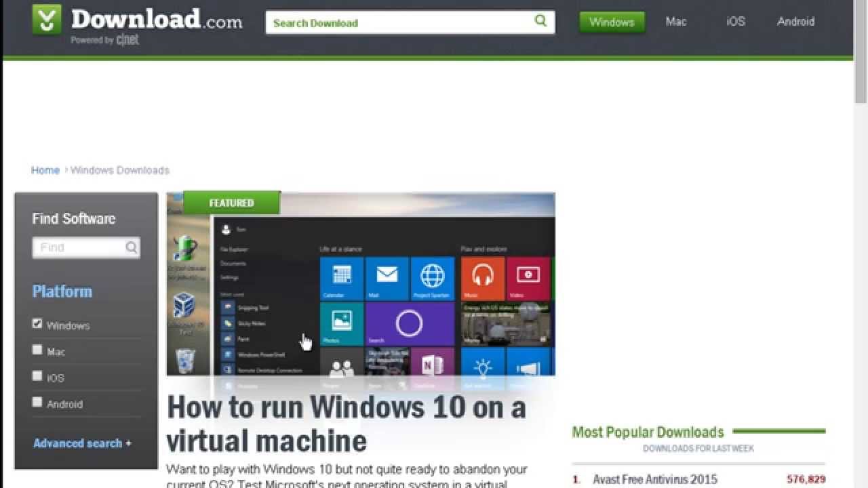868x488 pixels.
Task: Click the Music headphones tile
Action: click(483, 279)
